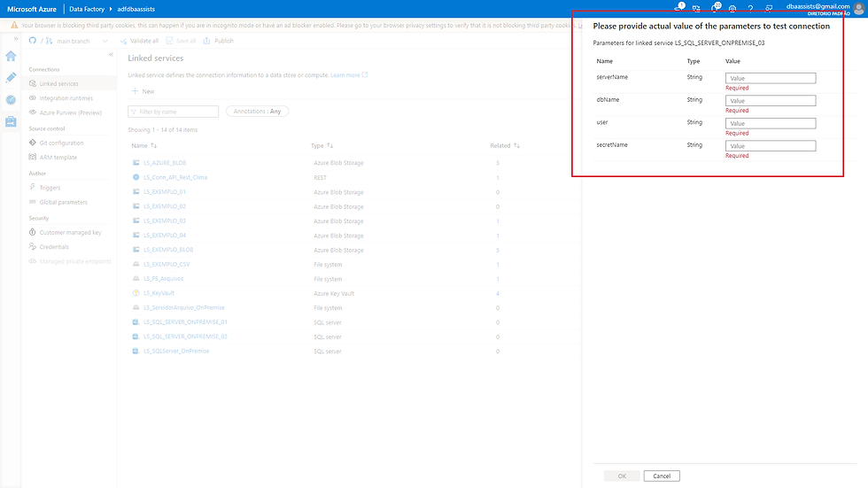Open Global parameters page
The width and height of the screenshot is (868, 488).
(63, 202)
